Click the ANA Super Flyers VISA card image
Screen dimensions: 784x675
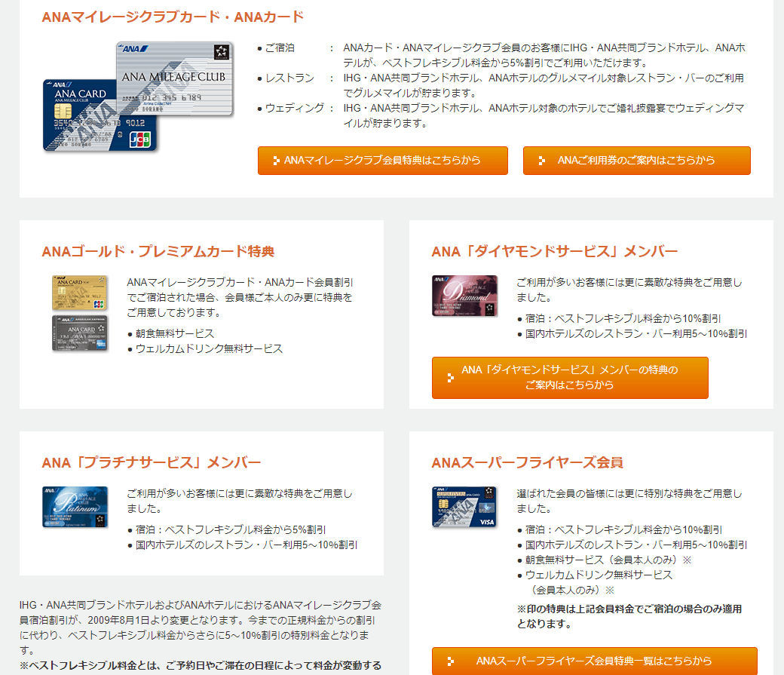[x=464, y=507]
